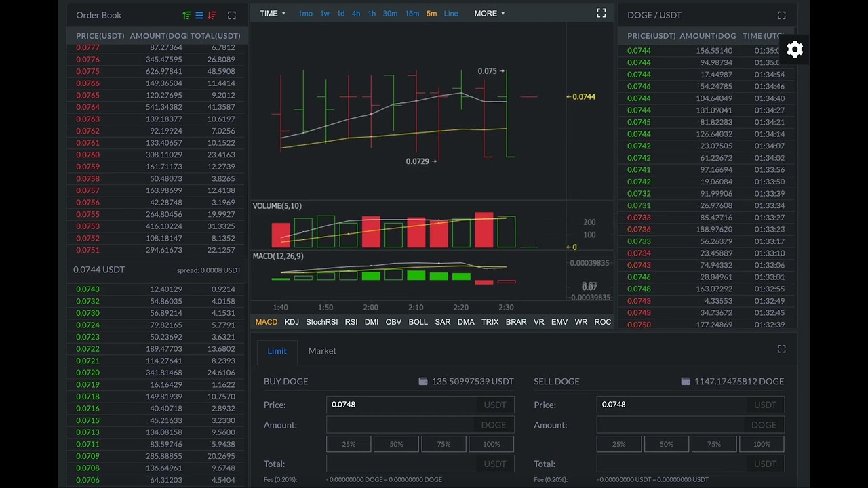Select the 0.0720 buy order row
The image size is (868, 488).
click(x=157, y=373)
